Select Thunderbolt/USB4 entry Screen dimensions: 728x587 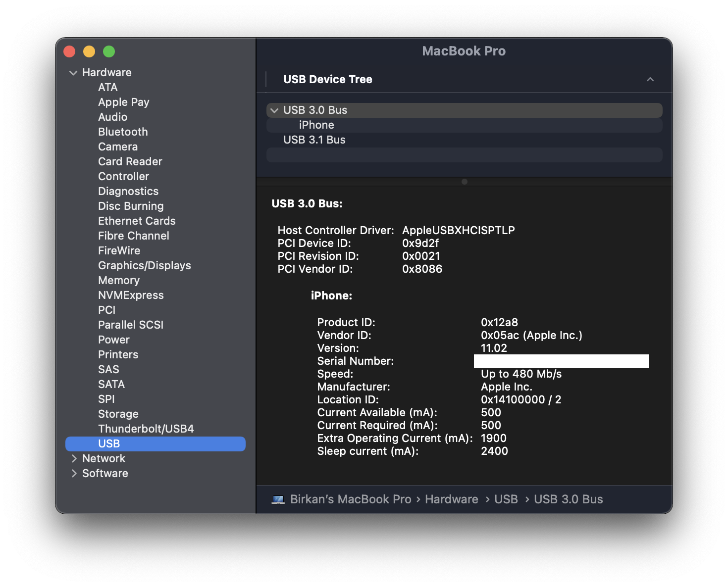(146, 429)
